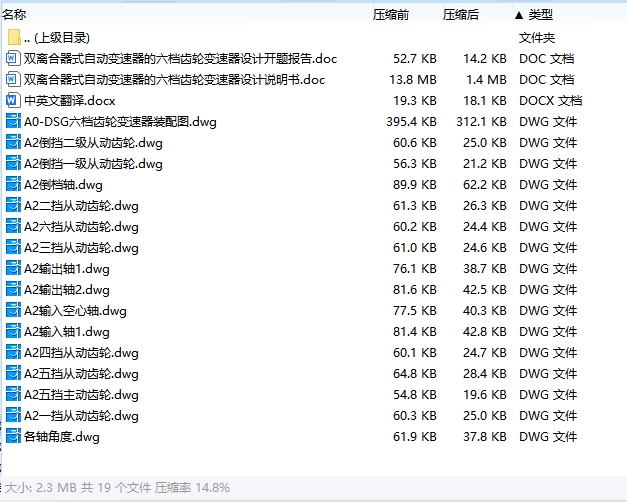The image size is (627, 502).
Task: Click the DWG icon for A0-DSG六档齿轮变速器装配图.dwg
Action: [13, 121]
